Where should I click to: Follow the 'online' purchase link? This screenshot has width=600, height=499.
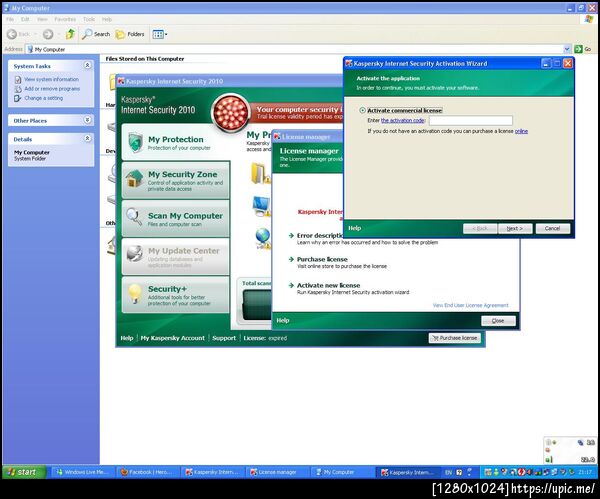tap(521, 131)
